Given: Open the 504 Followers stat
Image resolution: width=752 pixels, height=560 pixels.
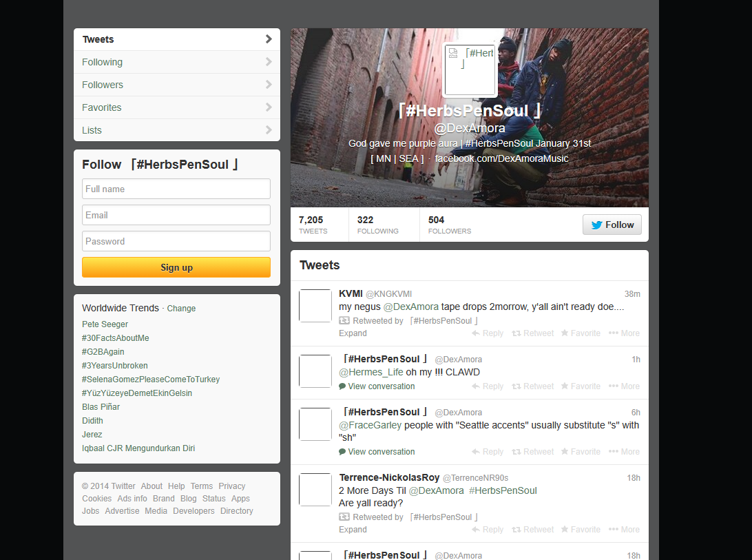Looking at the screenshot, I should pyautogui.click(x=450, y=225).
